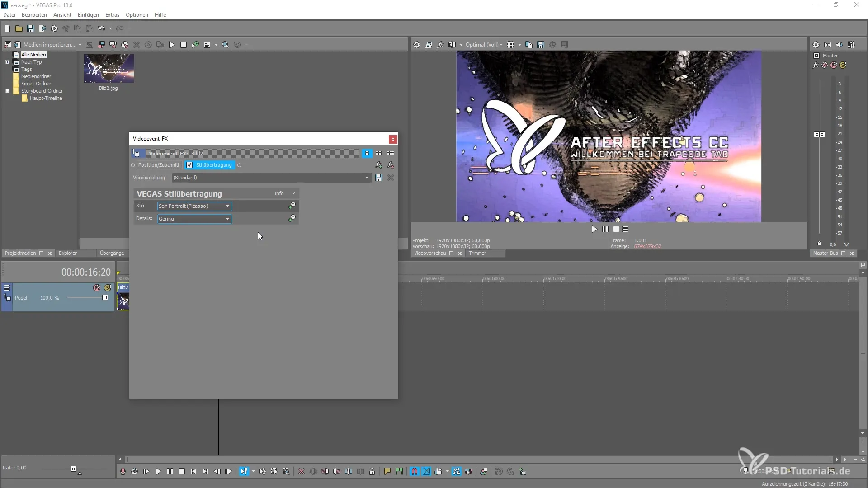Open a project with the folder icon
The image size is (868, 488).
[x=19, y=28]
